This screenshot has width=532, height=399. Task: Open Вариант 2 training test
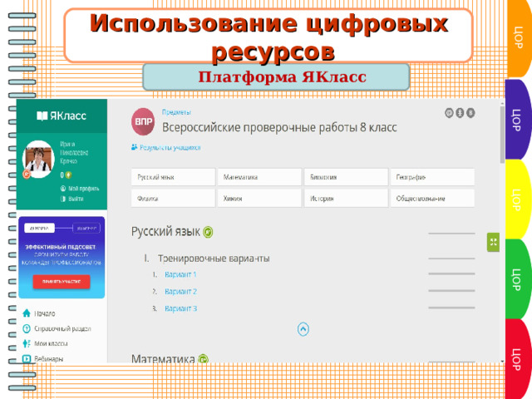tap(180, 292)
